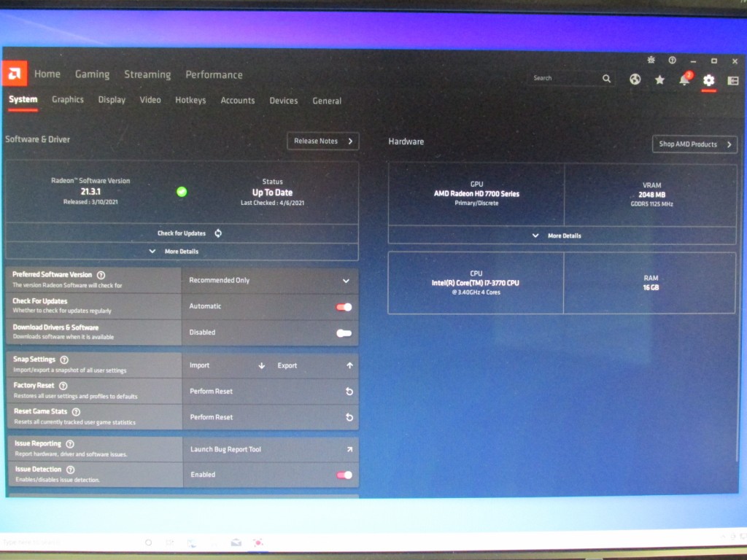747x560 pixels.
Task: Open the Gaming tab
Action: pyautogui.click(x=93, y=74)
